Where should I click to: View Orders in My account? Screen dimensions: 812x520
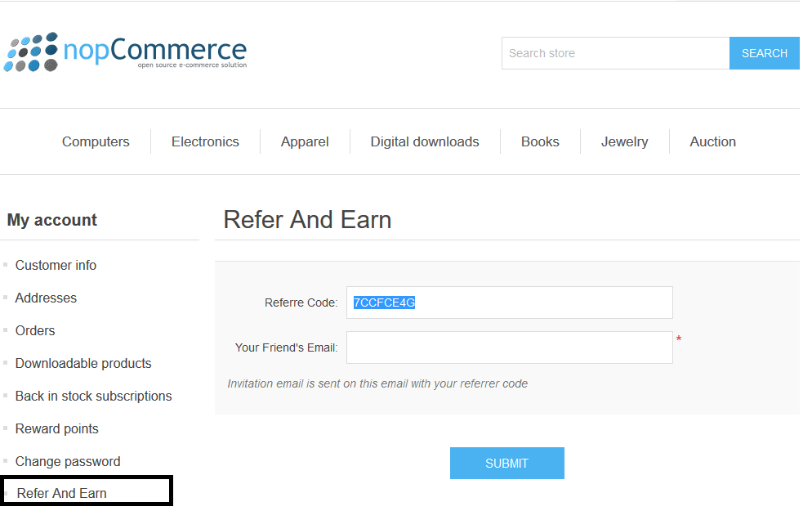pos(35,331)
